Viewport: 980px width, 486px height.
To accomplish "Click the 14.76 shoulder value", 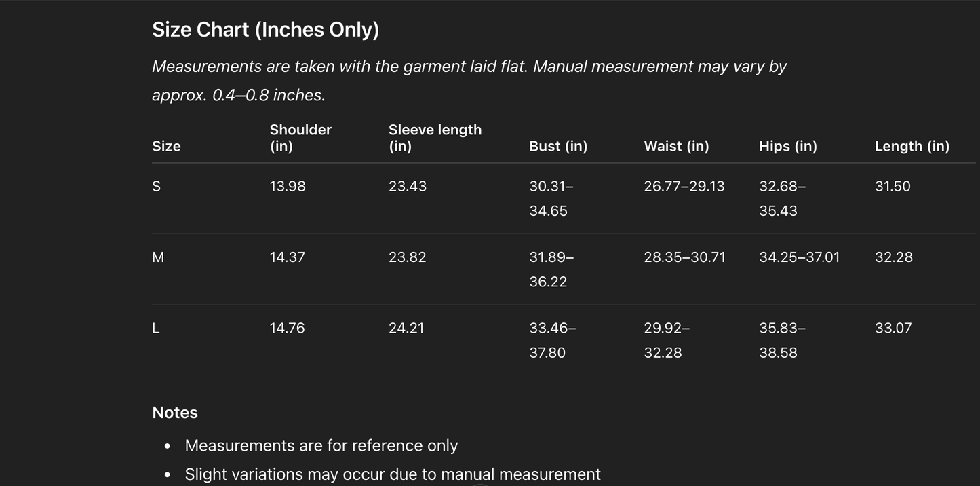I will (x=287, y=328).
